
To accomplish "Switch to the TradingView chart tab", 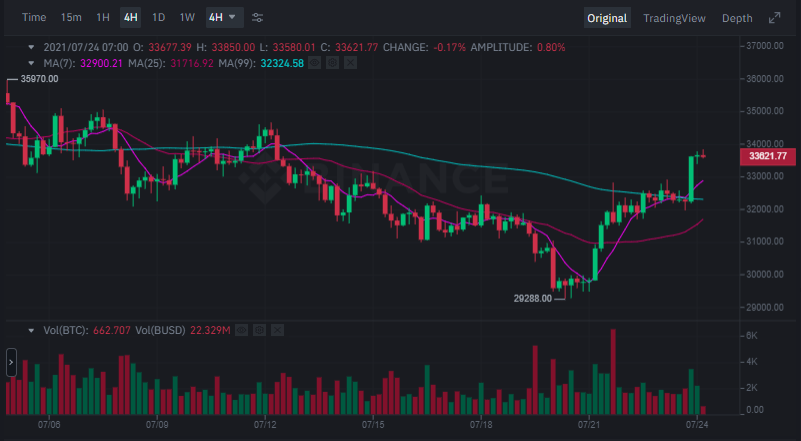I will [673, 18].
